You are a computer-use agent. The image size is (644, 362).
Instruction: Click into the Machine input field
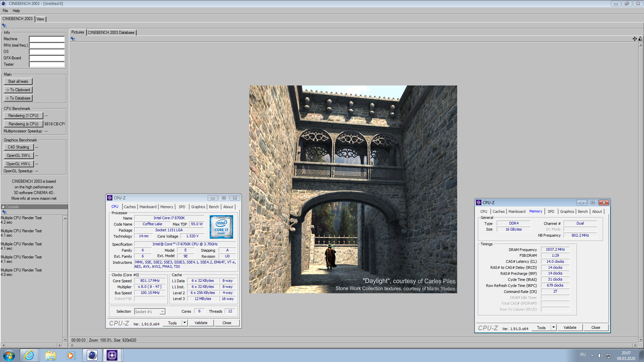coord(47,39)
